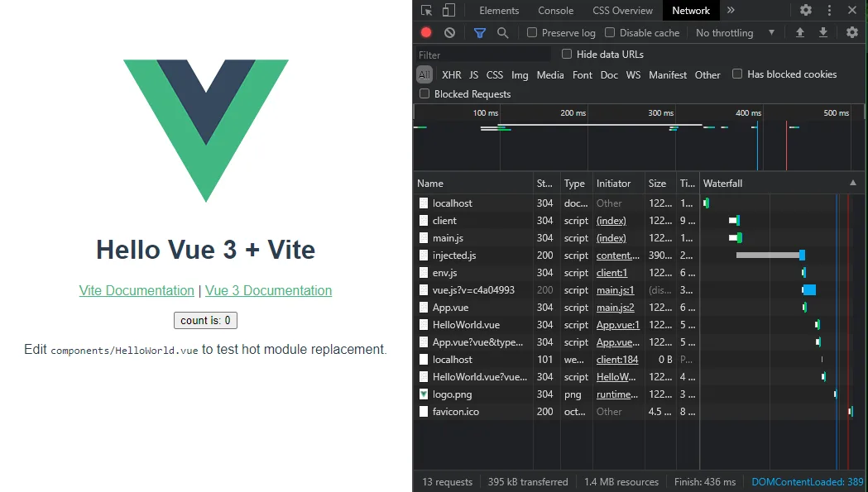Click the inspect element picker icon
868x492 pixels.
427,10
